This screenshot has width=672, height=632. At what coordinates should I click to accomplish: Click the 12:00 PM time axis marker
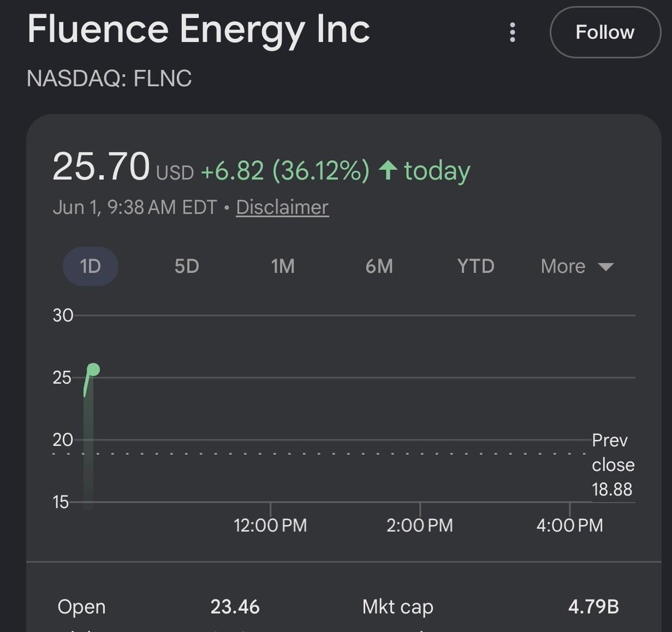click(270, 525)
